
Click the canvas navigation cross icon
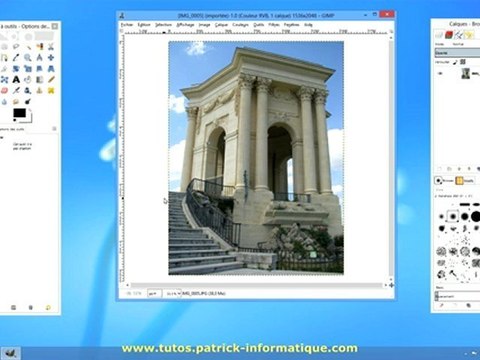391,285
